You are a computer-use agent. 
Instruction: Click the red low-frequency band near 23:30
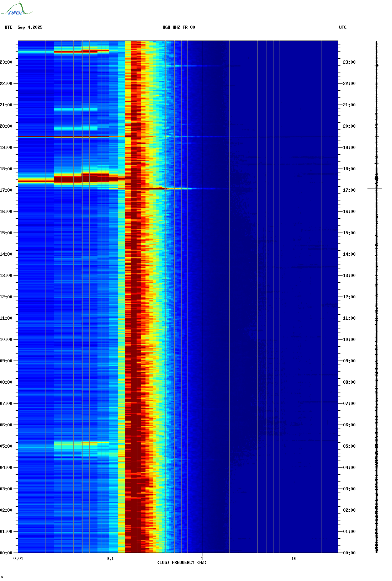[x=81, y=52]
